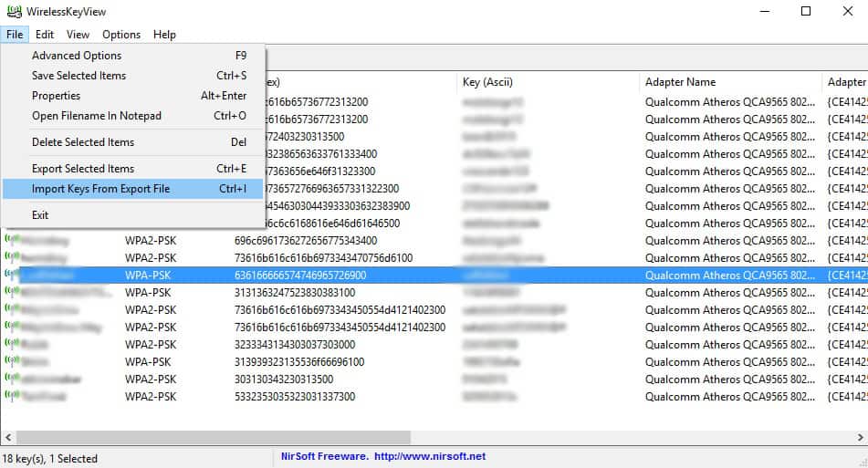The width and height of the screenshot is (868, 468).
Task: Click the wireless icon of the 313136 row
Action: 12,292
